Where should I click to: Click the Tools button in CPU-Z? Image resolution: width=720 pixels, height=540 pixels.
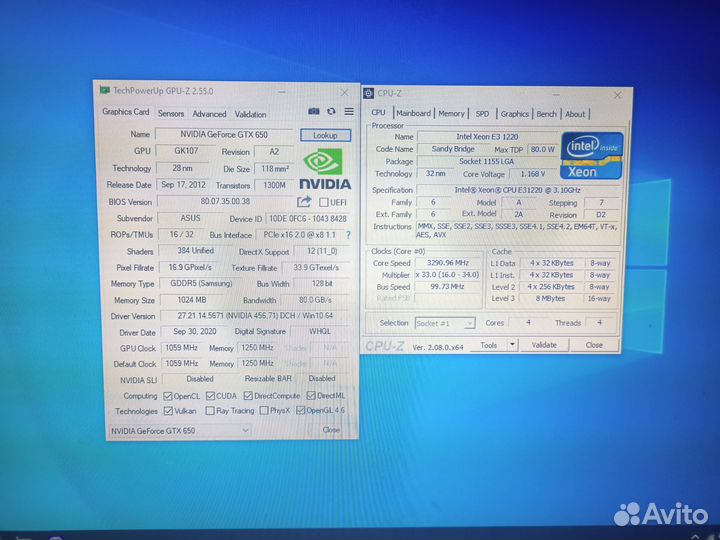(489, 345)
